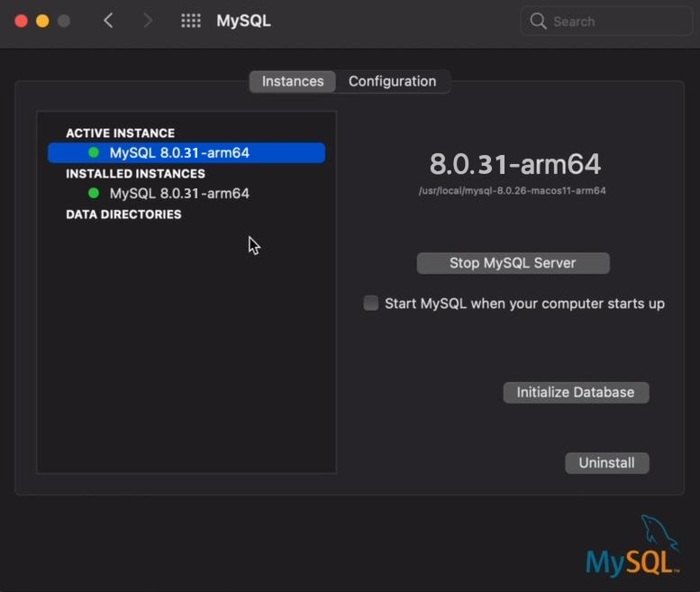The height and width of the screenshot is (592, 700).
Task: Click the Uninstall button
Action: tap(606, 463)
